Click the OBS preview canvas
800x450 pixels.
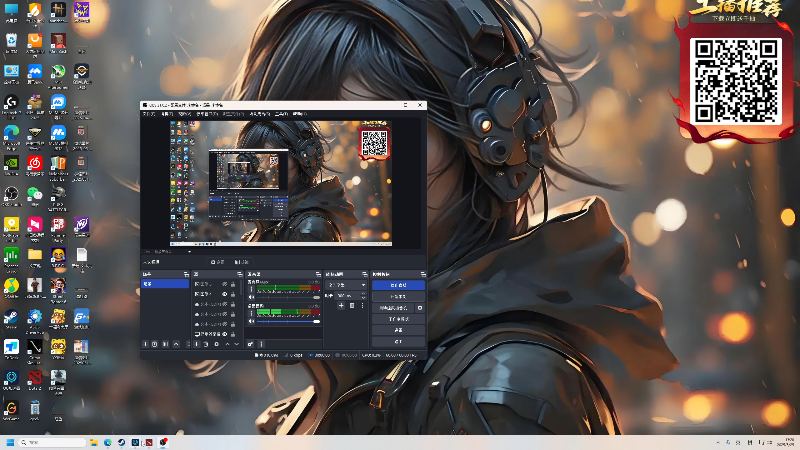[281, 183]
